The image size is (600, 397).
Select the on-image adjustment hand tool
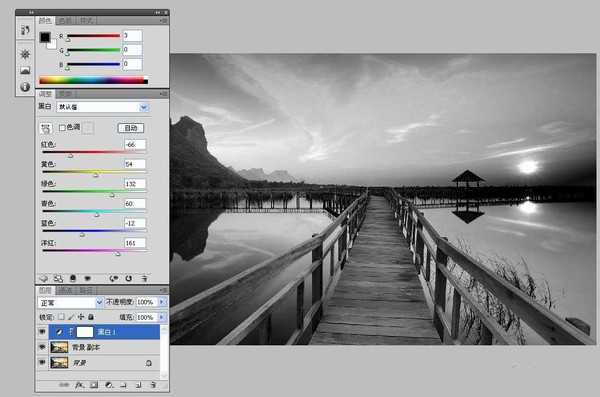pos(46,128)
